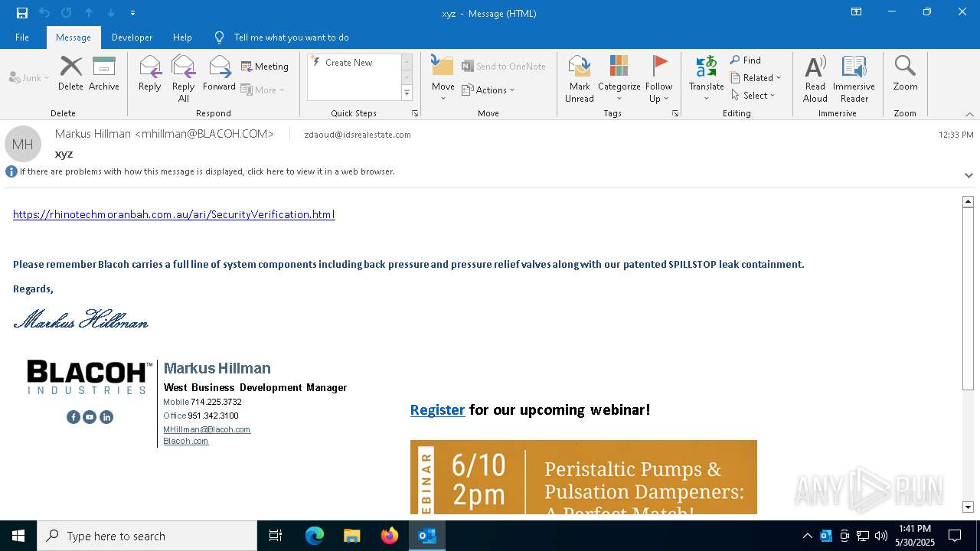This screenshot has height=551, width=980.
Task: Click the Blacoh Industries logo
Action: 89,377
